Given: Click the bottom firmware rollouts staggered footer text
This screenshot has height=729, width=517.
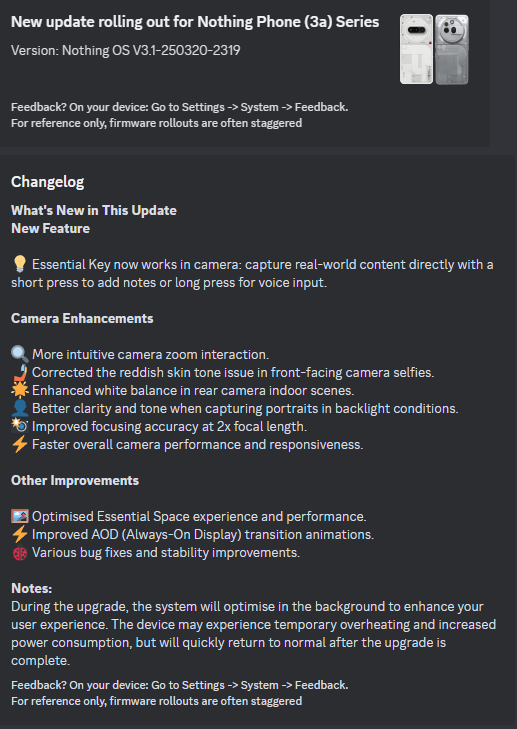Looking at the screenshot, I should point(156,701).
